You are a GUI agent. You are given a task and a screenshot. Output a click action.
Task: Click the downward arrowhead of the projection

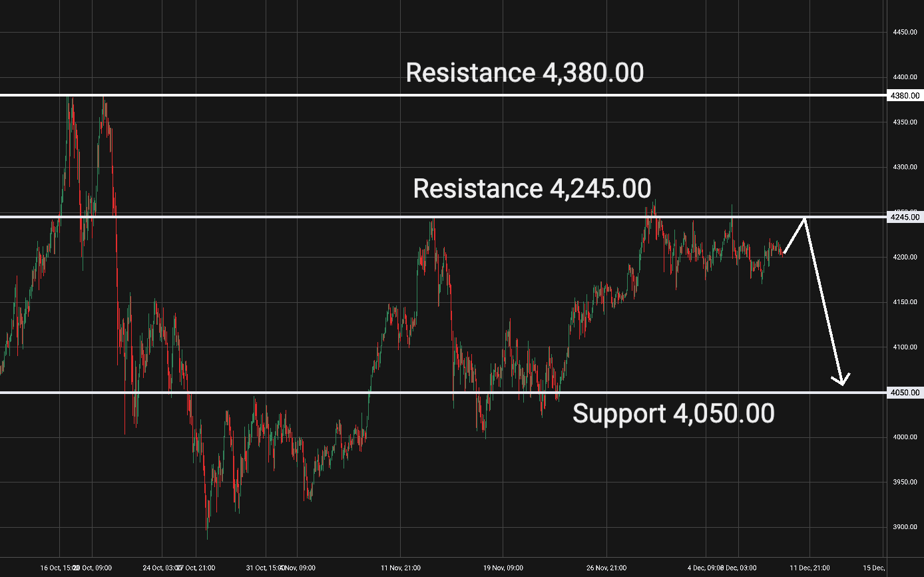click(x=841, y=382)
